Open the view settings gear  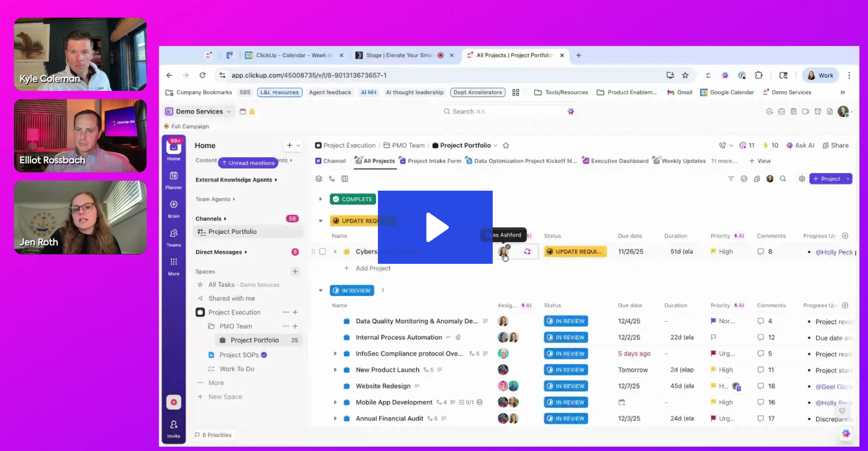802,178
